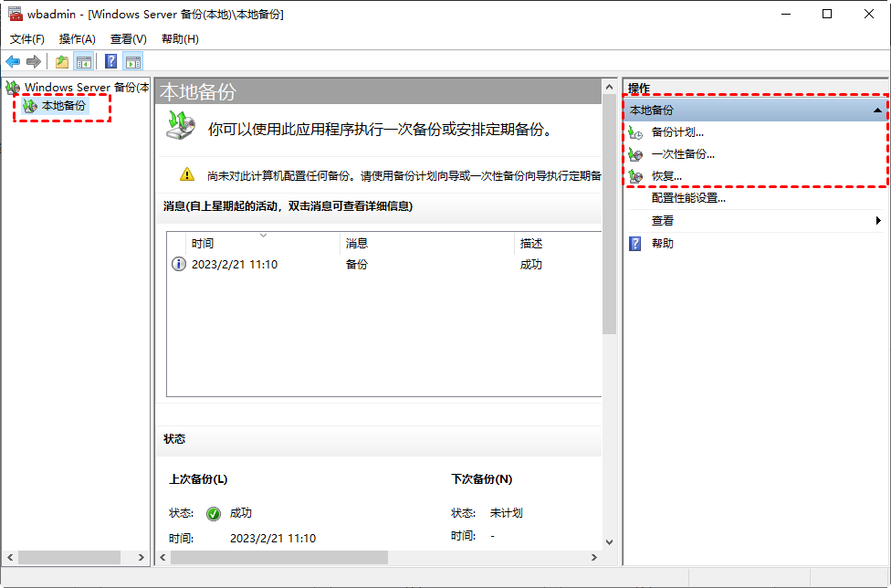Click the 一次性备份 icon in actions pane

(x=635, y=154)
